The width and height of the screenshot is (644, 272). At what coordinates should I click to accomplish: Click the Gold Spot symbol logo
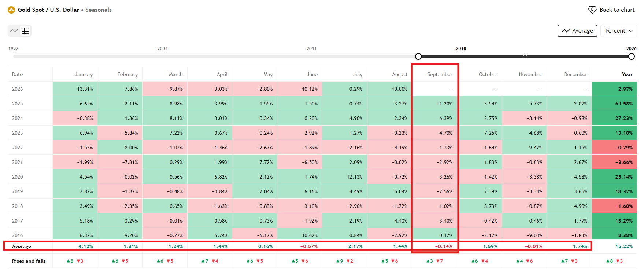(x=11, y=10)
